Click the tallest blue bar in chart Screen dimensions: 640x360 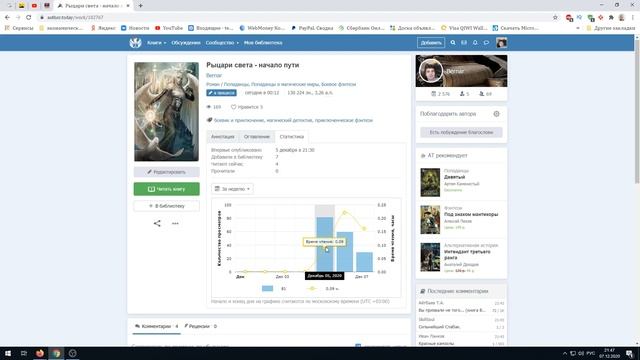[x=325, y=244]
